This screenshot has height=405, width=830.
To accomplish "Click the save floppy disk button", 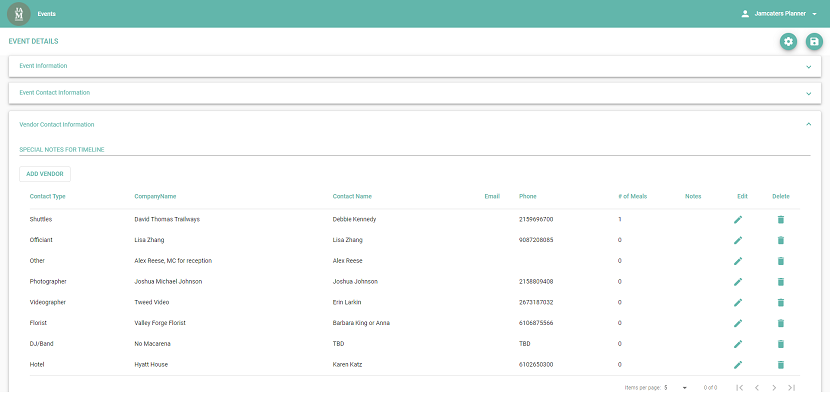I will point(814,42).
